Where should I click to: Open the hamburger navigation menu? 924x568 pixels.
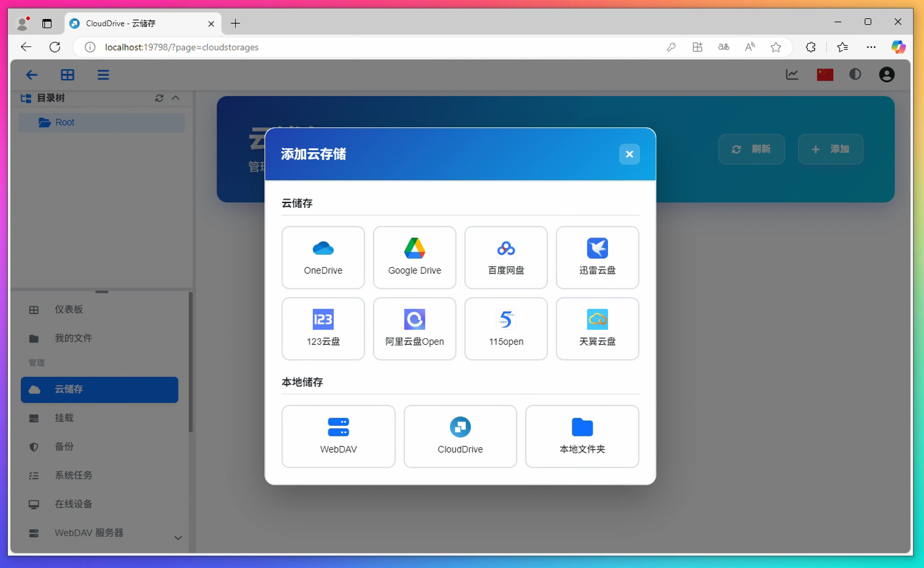pyautogui.click(x=103, y=74)
